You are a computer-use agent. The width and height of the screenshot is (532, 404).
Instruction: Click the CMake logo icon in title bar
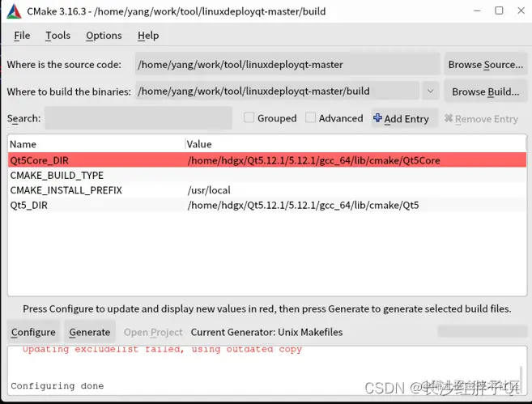14,11
